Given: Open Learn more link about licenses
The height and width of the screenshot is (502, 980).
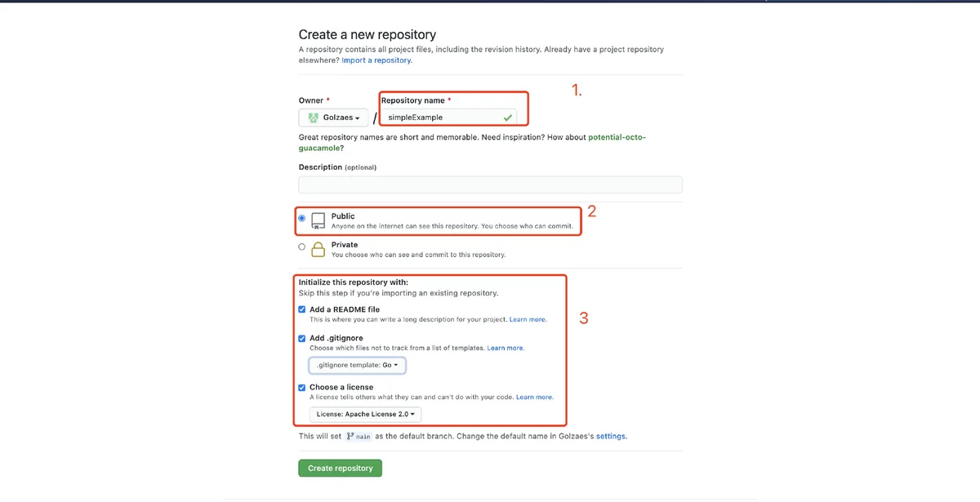Looking at the screenshot, I should [x=535, y=398].
